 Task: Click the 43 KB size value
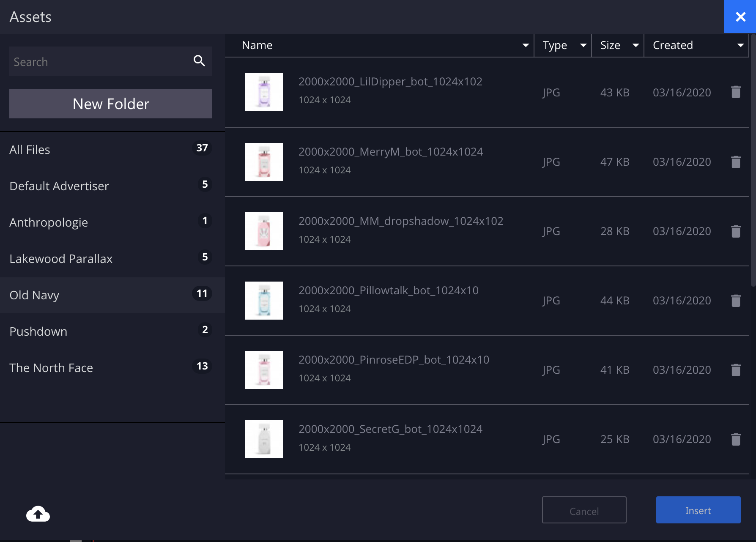pos(615,93)
